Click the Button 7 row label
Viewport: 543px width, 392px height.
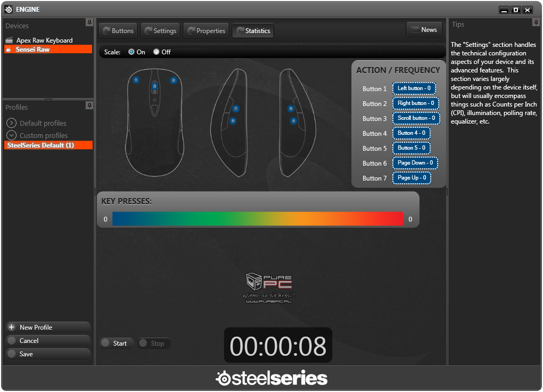click(x=374, y=178)
